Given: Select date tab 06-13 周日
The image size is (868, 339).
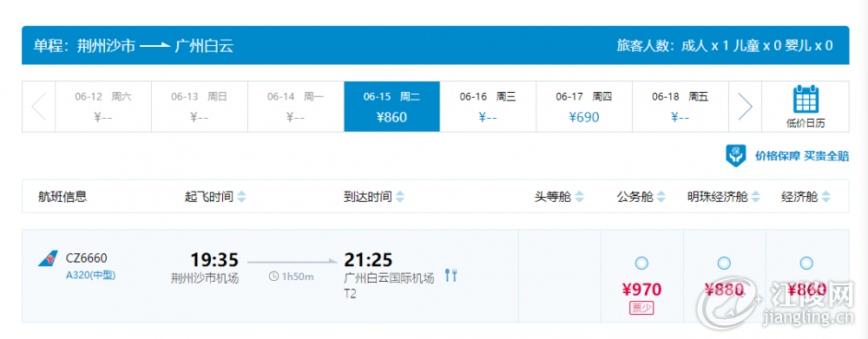Looking at the screenshot, I should 200,107.
